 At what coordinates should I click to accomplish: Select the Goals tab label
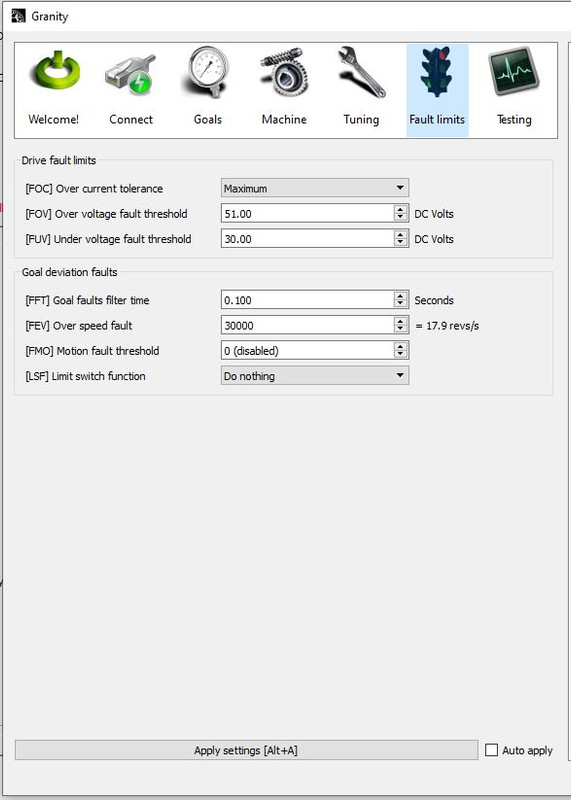click(208, 119)
